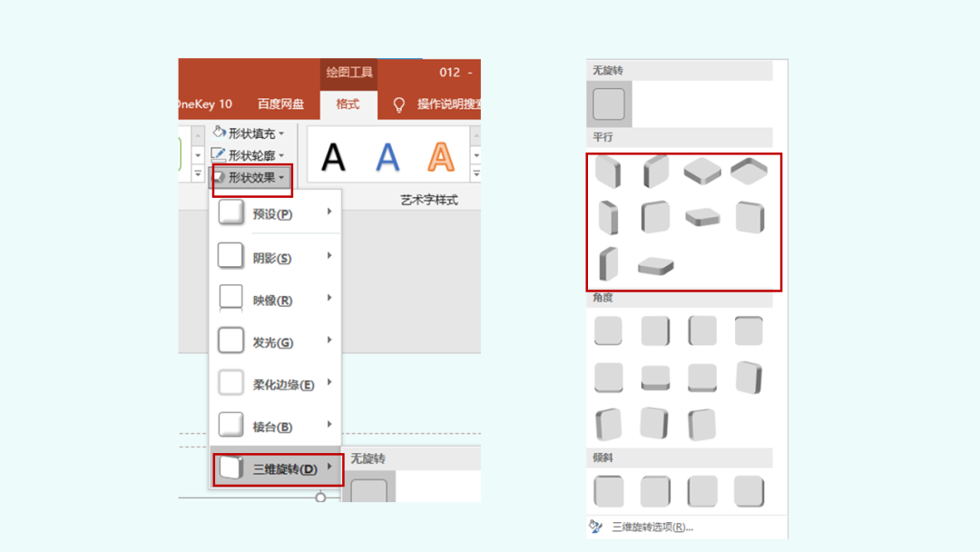Open the 阴影(S) submenu
Screen dimensions: 980x552
(x=276, y=257)
